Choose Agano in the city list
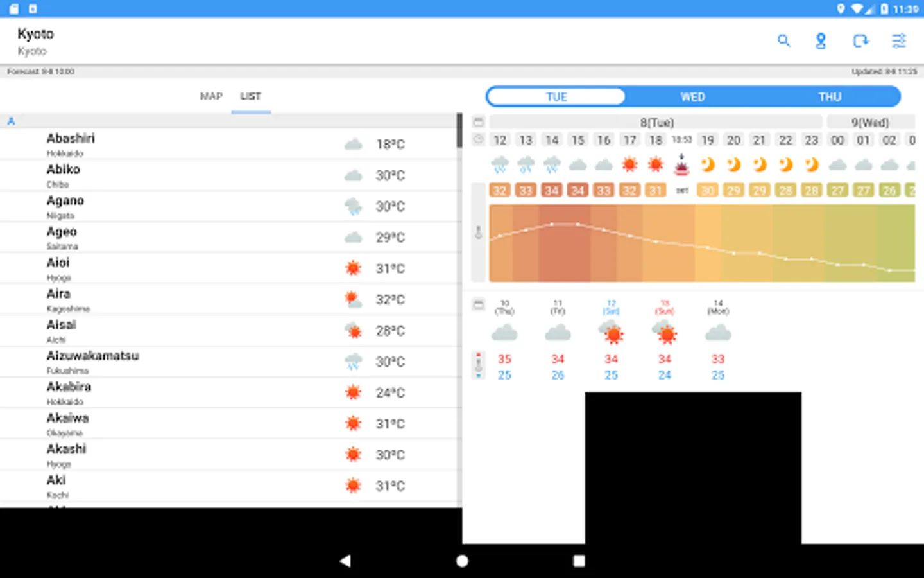 click(x=228, y=206)
